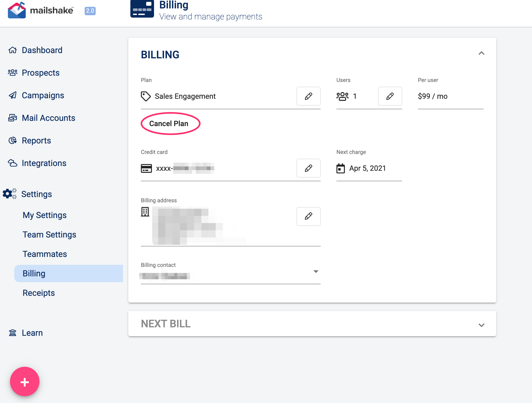Go to Integrations
Viewport: 532px width, 403px height.
coord(44,163)
